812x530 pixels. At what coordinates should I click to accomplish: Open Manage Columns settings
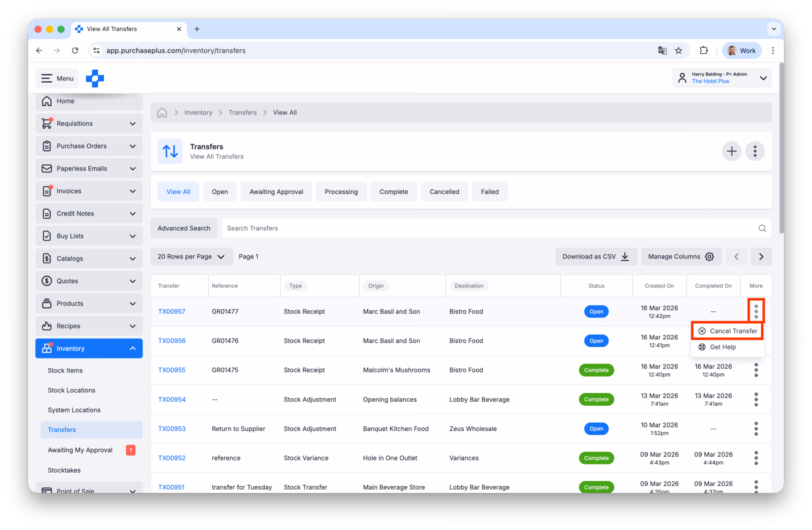click(x=681, y=256)
